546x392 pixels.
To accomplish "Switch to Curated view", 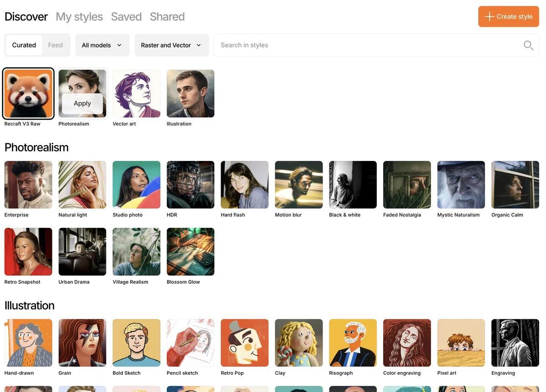I will [24, 45].
